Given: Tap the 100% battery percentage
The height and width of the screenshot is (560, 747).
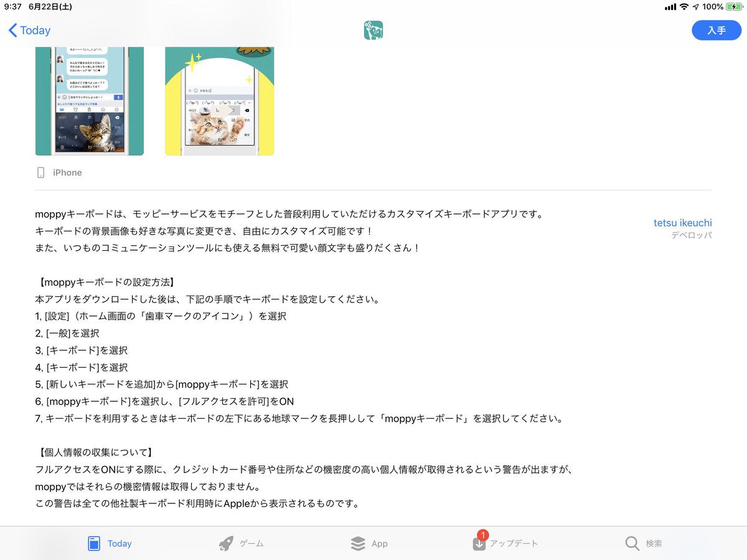Looking at the screenshot, I should (x=713, y=7).
